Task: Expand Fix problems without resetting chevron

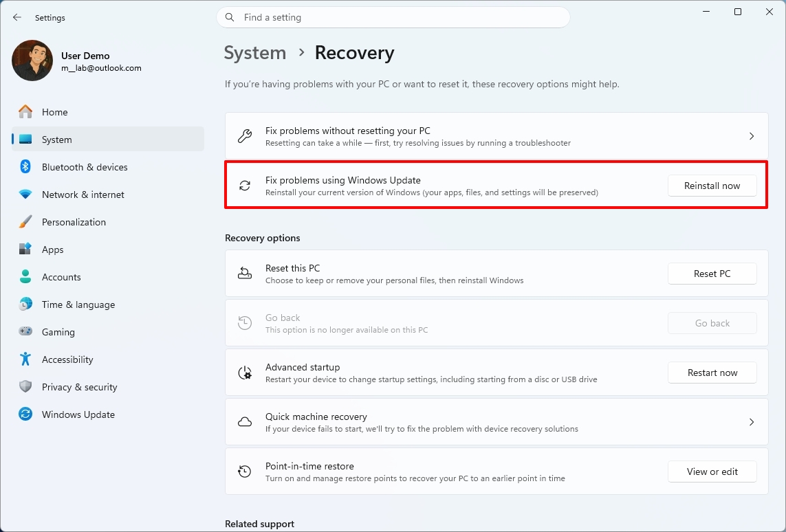Action: click(752, 136)
